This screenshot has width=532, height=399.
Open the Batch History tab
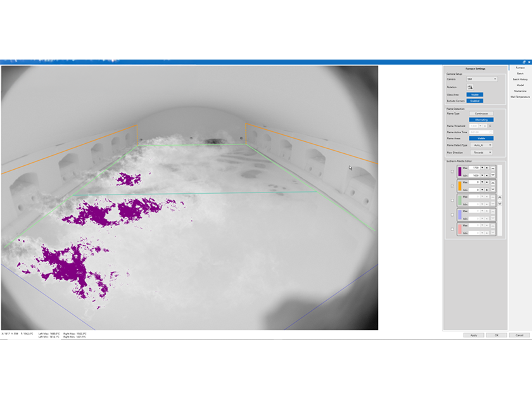520,79
